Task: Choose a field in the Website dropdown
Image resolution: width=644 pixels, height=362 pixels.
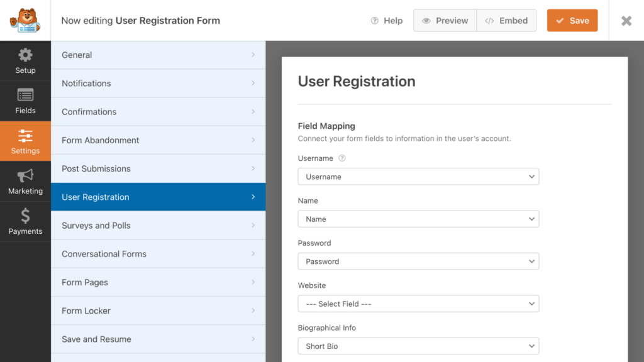Action: coord(418,304)
